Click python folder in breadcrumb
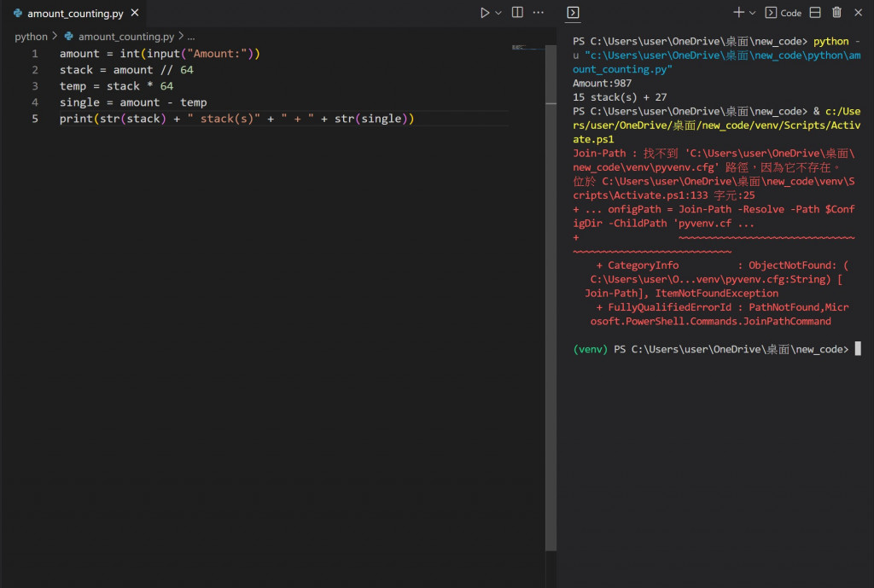 pyautogui.click(x=32, y=36)
